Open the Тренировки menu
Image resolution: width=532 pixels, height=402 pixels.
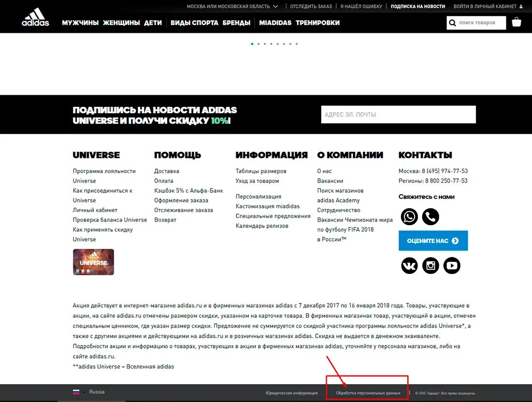click(318, 23)
